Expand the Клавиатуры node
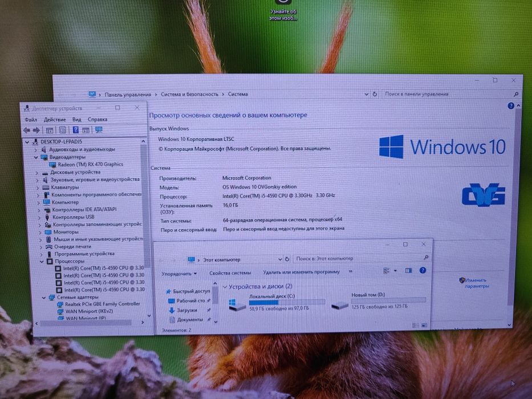The width and height of the screenshot is (532, 399). pyautogui.click(x=38, y=188)
